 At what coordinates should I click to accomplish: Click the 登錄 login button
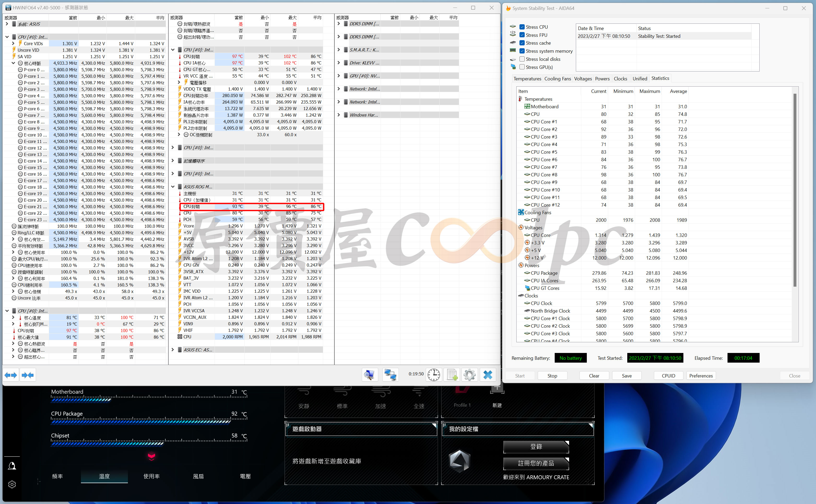click(x=536, y=447)
